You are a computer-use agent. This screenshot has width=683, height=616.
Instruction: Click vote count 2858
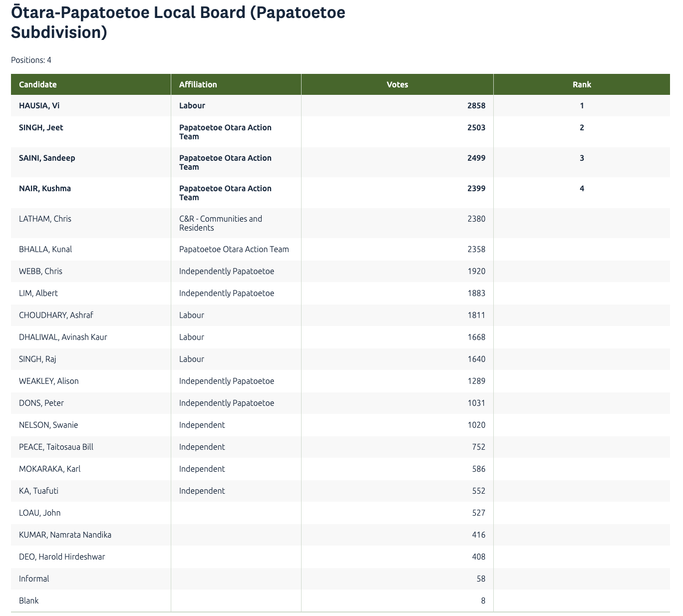(476, 105)
